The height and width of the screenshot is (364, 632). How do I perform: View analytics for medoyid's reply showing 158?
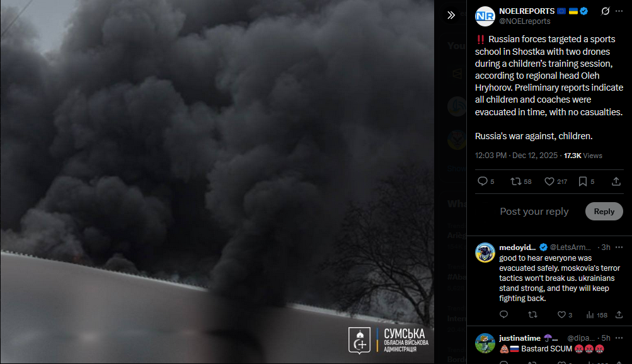(597, 314)
